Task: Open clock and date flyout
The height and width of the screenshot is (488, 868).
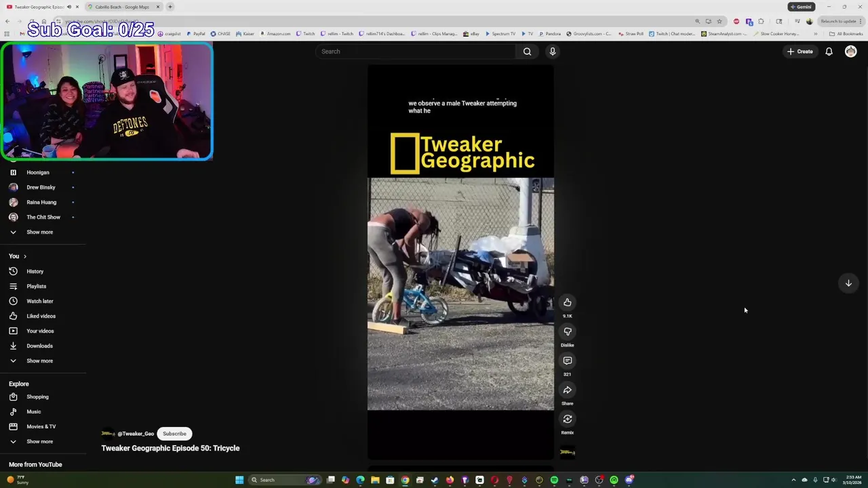Action: pos(851,480)
